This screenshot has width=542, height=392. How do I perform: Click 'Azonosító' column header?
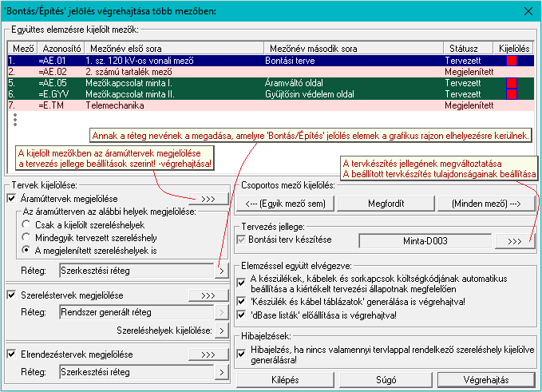click(x=61, y=49)
